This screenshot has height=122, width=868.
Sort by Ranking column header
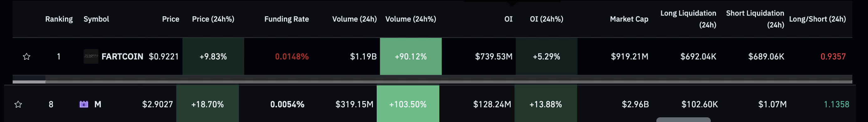click(59, 19)
